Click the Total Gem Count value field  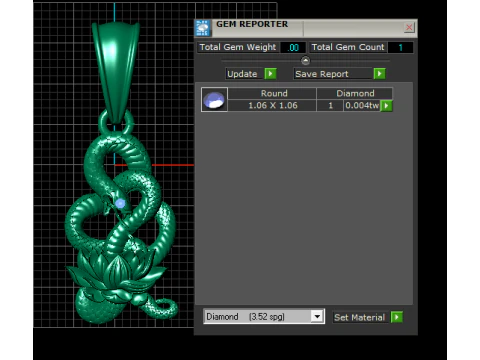[x=400, y=47]
